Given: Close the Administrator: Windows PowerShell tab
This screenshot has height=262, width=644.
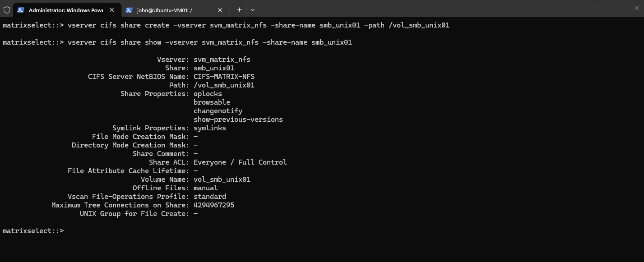Looking at the screenshot, I should point(112,9).
